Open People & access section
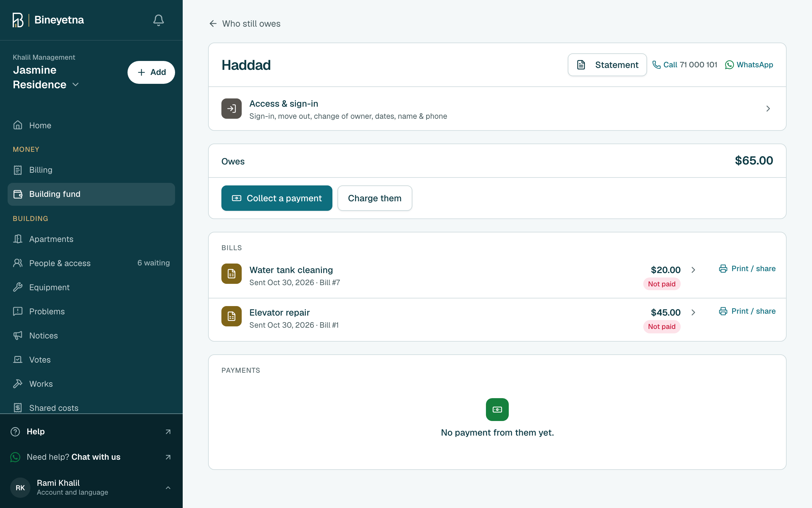 [91, 263]
